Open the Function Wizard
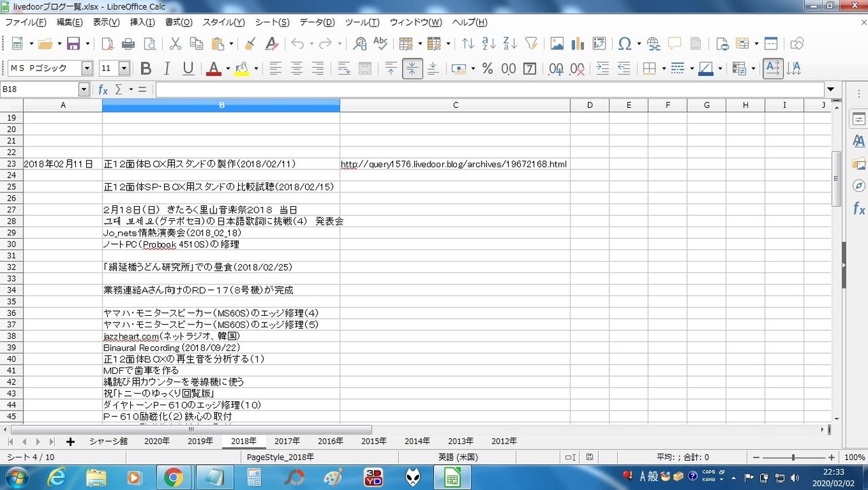This screenshot has height=490, width=868. 103,89
